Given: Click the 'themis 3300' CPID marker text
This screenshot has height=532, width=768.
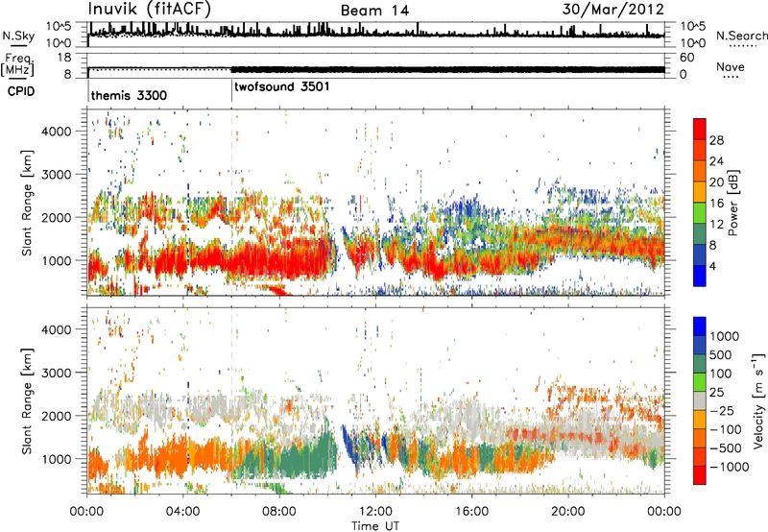Looking at the screenshot, I should point(129,95).
